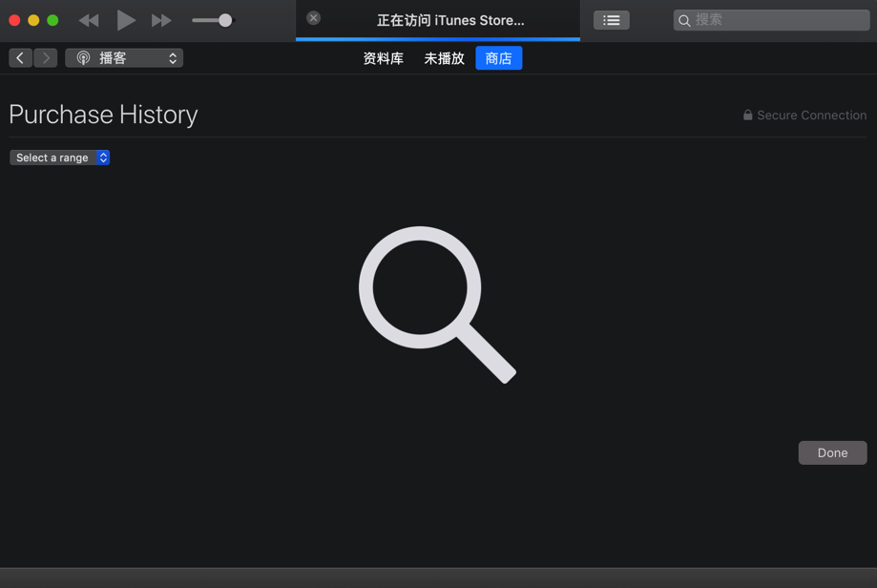Click the large magnifying glass graphic
Screen dimensions: 877x588
437,304
